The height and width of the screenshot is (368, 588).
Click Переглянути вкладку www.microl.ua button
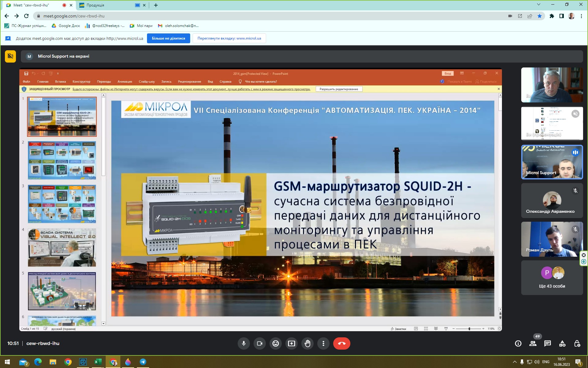[229, 38]
